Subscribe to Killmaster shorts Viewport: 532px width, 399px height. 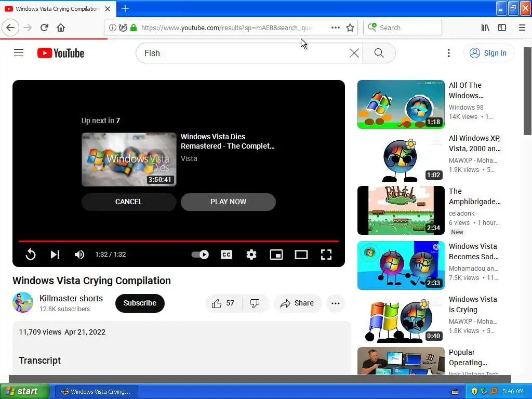140,303
